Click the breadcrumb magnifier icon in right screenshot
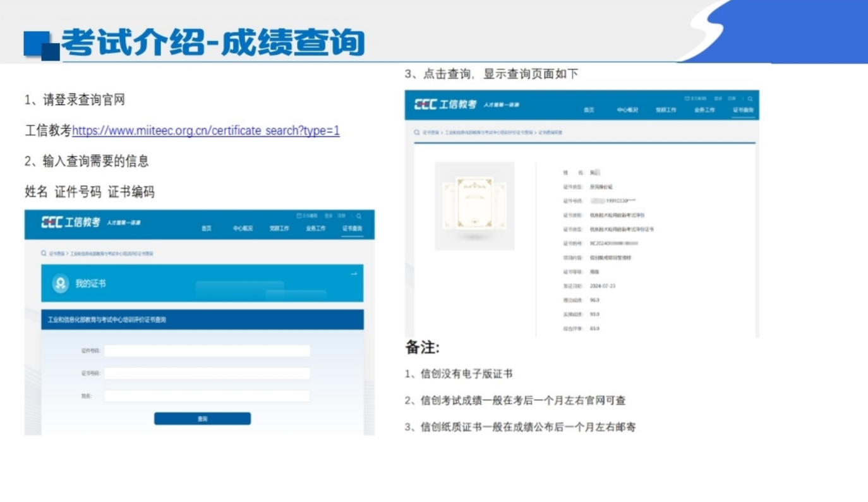The height and width of the screenshot is (502, 868). point(416,133)
